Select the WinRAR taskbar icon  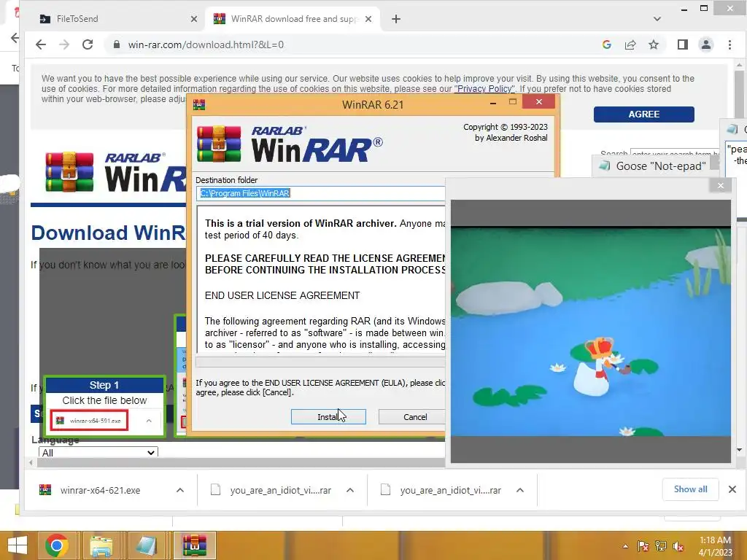[195, 545]
